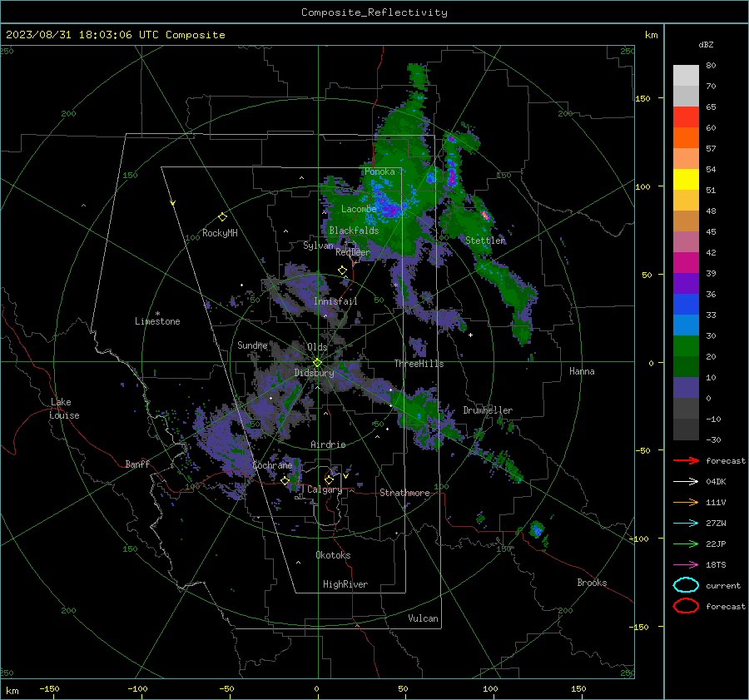
Task: Click the Cochrane town label
Action: point(272,465)
